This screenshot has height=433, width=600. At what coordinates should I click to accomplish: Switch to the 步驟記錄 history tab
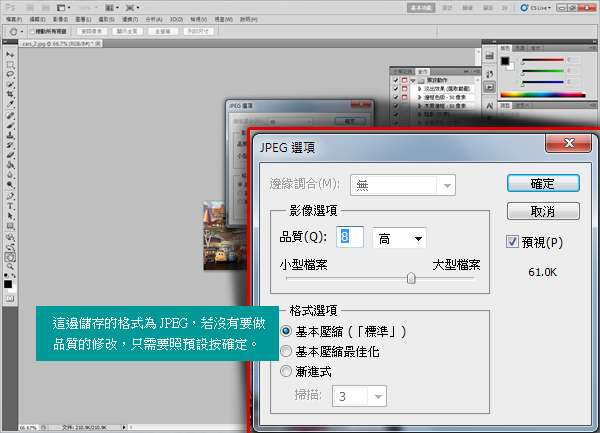(x=403, y=72)
